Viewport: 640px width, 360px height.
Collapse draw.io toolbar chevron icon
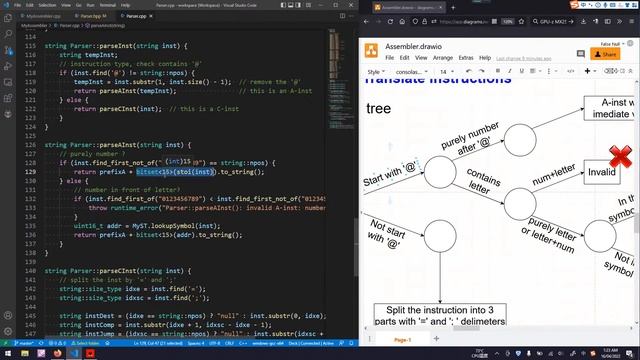631,71
